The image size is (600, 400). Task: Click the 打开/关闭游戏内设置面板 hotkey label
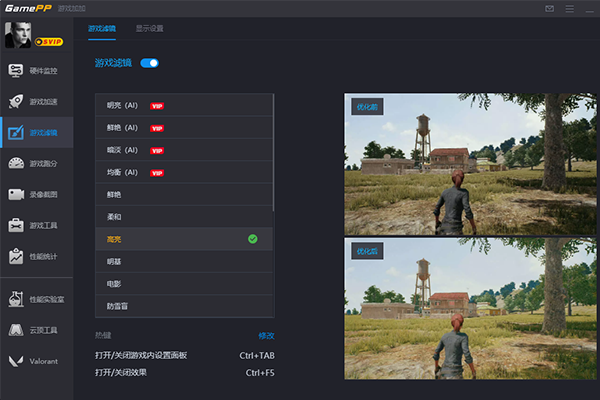pos(141,355)
